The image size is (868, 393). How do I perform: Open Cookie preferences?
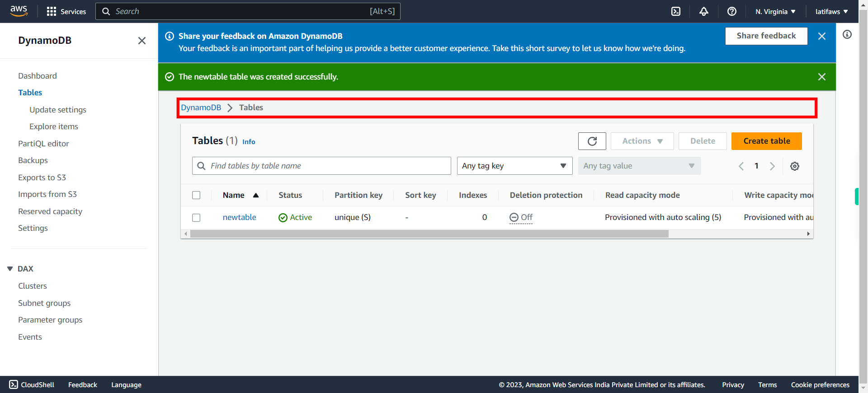coord(820,385)
